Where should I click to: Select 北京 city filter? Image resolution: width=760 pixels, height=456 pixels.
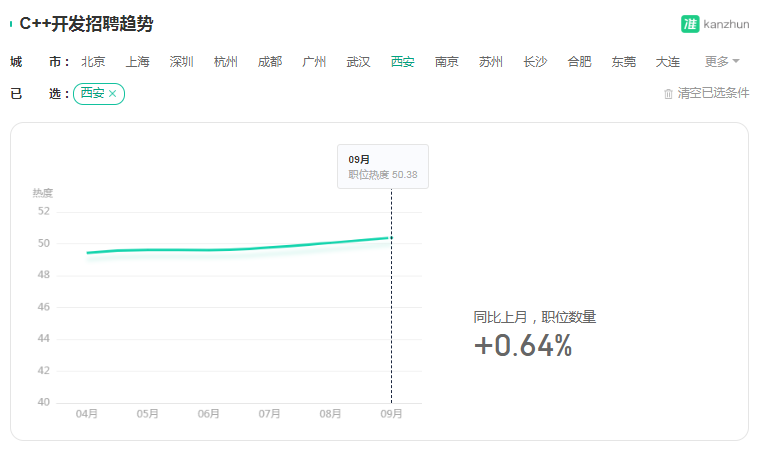click(93, 62)
